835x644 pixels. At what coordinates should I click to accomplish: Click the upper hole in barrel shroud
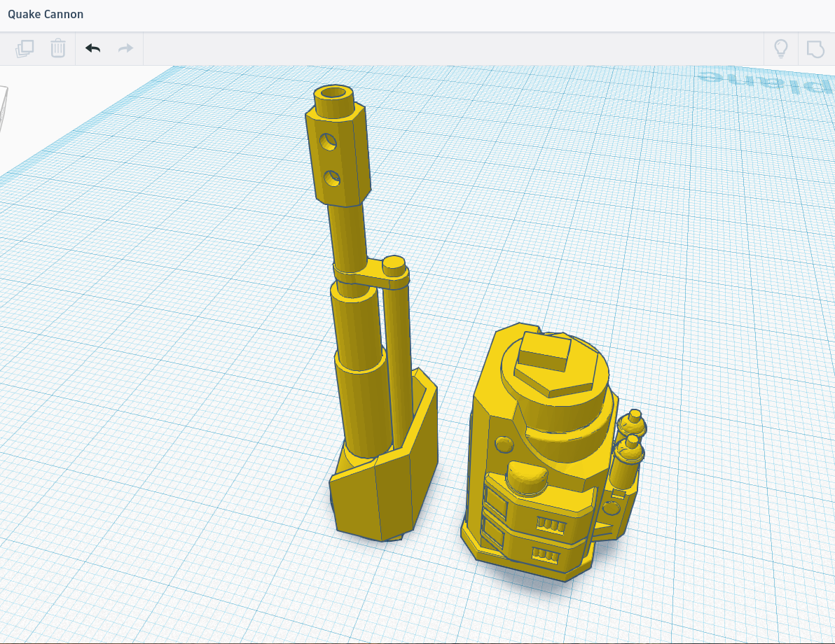(x=328, y=142)
